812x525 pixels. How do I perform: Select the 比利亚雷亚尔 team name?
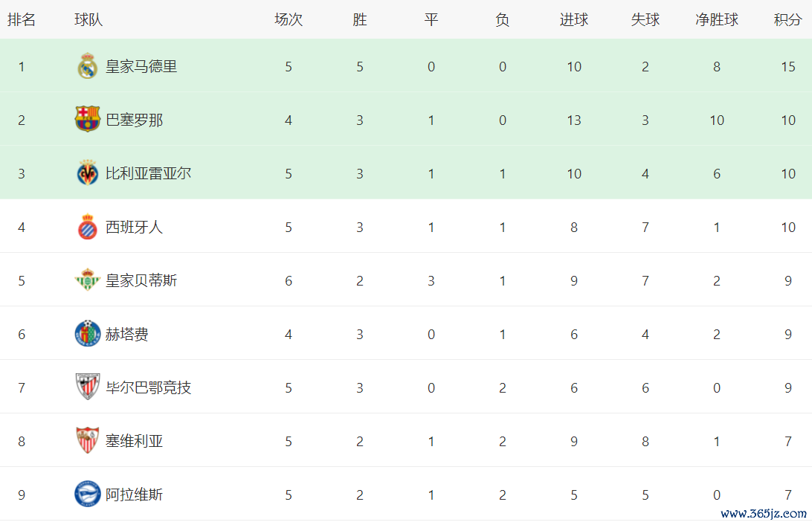pyautogui.click(x=148, y=174)
